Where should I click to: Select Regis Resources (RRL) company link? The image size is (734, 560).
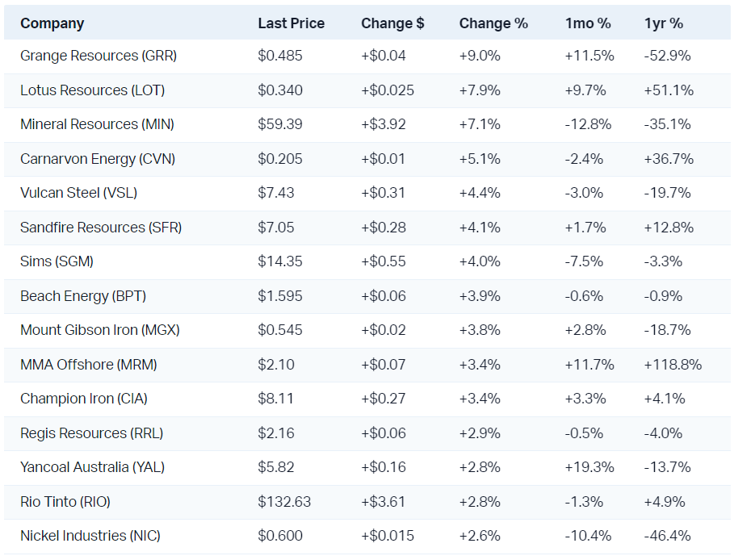[x=91, y=433]
